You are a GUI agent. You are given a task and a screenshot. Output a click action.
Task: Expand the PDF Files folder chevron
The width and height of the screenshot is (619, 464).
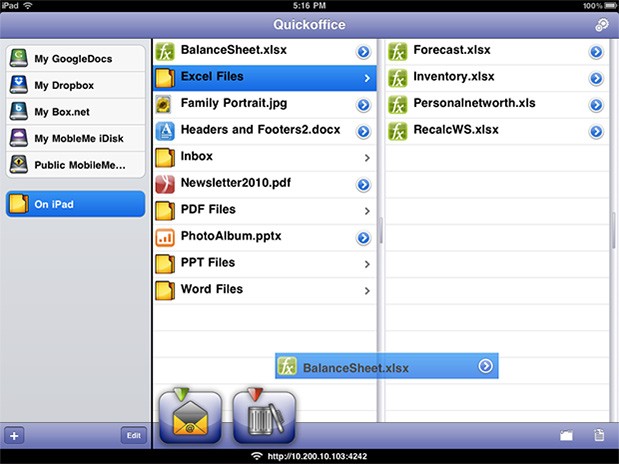(x=367, y=211)
